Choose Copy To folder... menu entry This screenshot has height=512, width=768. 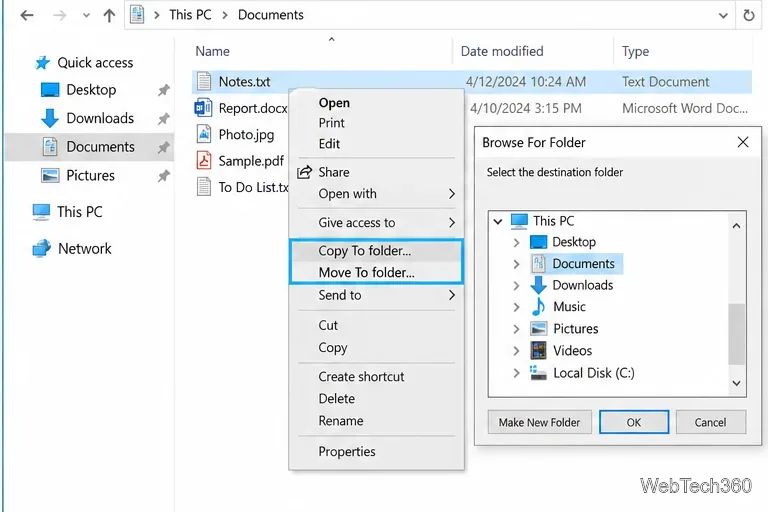coord(376,251)
